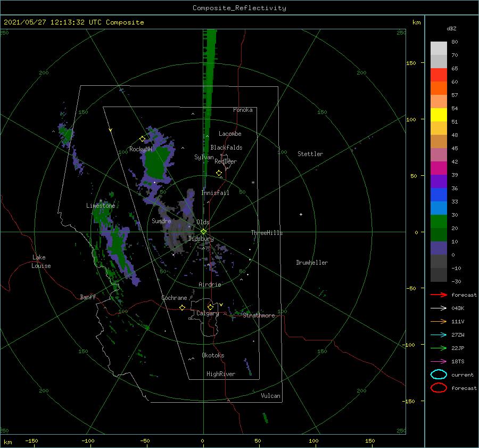Select the magenta 39–42 dBZ color swatch

439,168
